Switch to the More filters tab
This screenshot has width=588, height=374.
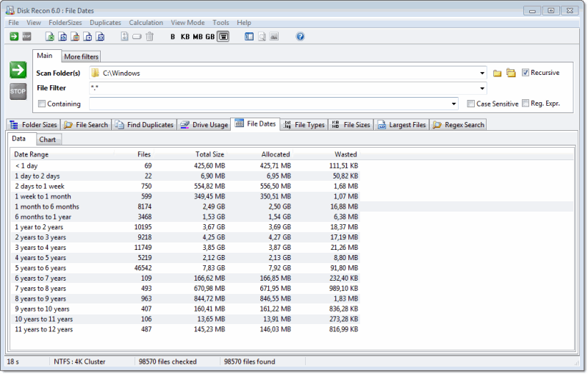[x=81, y=57]
